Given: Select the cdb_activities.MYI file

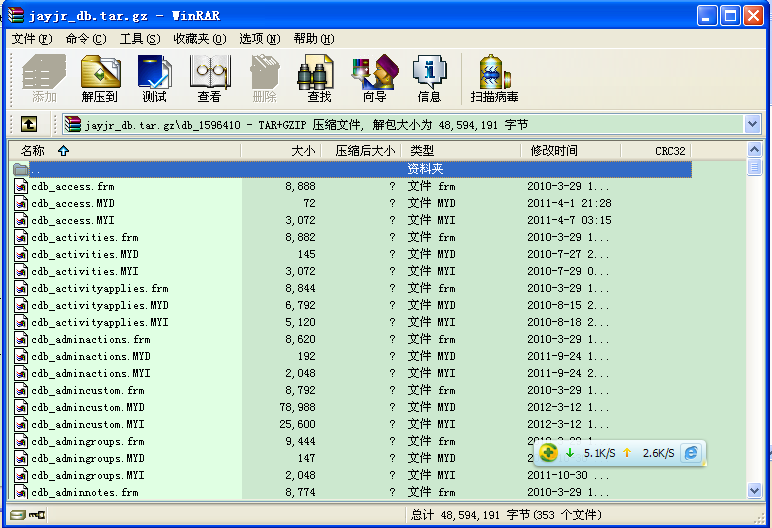Looking at the screenshot, I should pyautogui.click(x=85, y=271).
